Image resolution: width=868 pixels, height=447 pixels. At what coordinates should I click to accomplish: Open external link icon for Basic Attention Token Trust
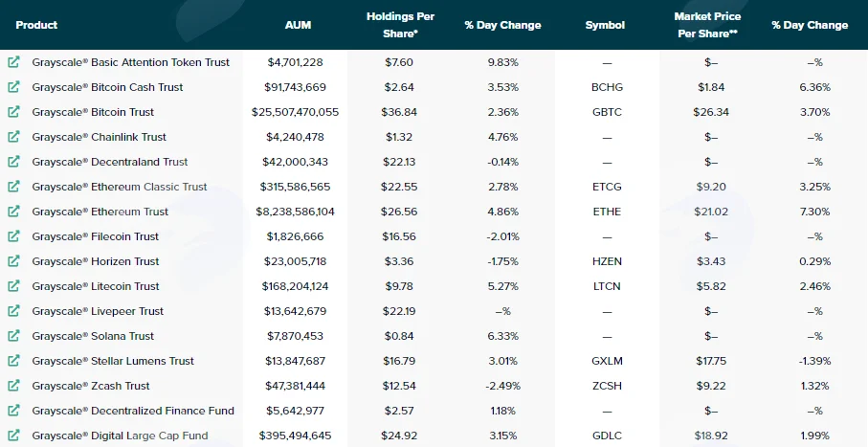[13, 62]
